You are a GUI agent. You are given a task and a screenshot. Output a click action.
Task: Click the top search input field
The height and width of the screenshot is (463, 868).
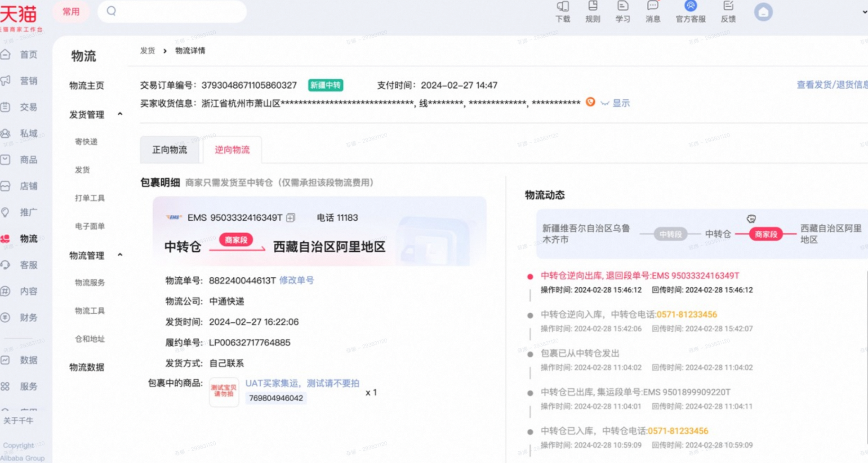click(172, 11)
